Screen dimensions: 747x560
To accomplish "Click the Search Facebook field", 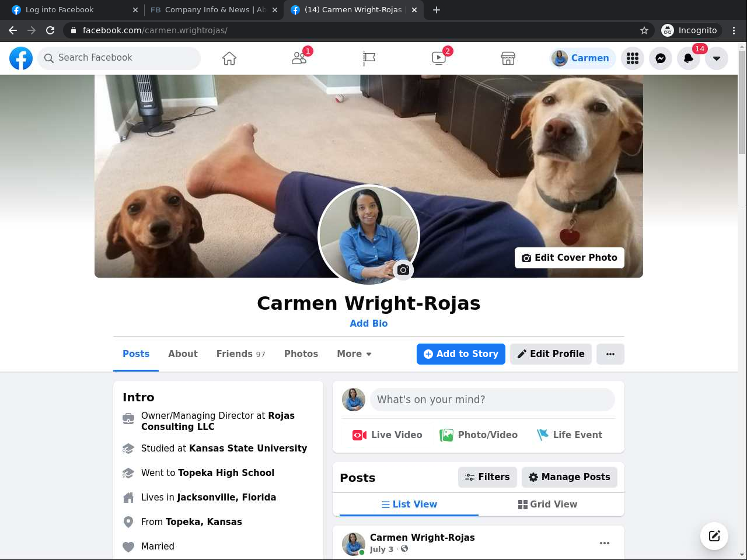I will coord(119,58).
